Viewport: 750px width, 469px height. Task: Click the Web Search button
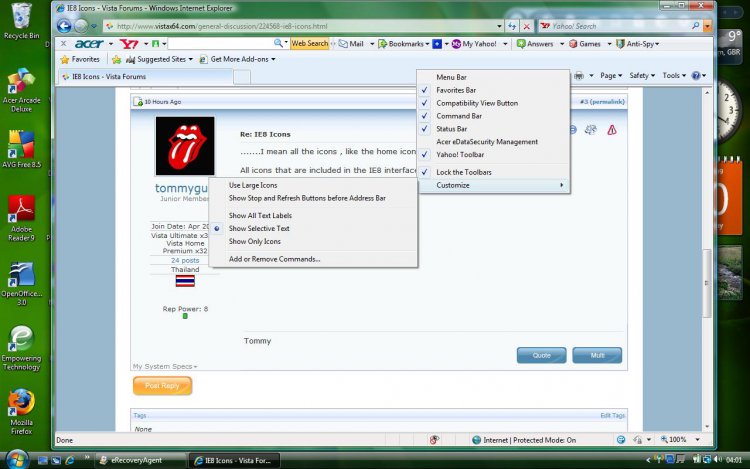[x=309, y=44]
